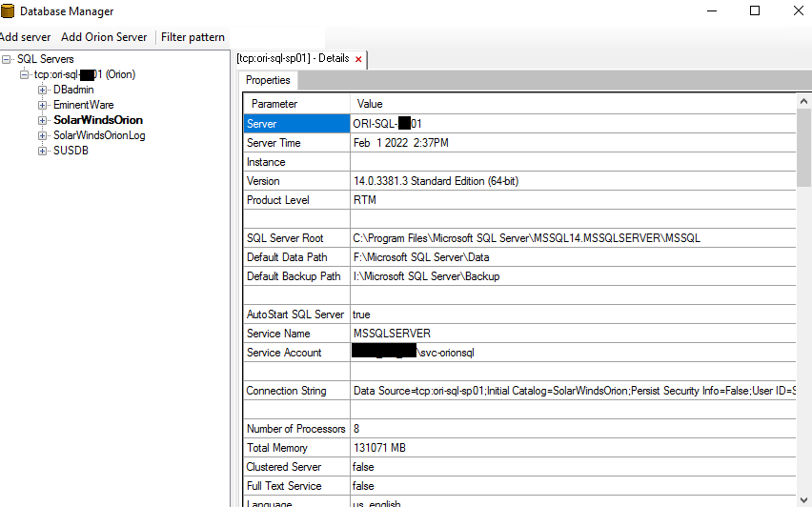Maximize the Database Manager window

tap(755, 10)
